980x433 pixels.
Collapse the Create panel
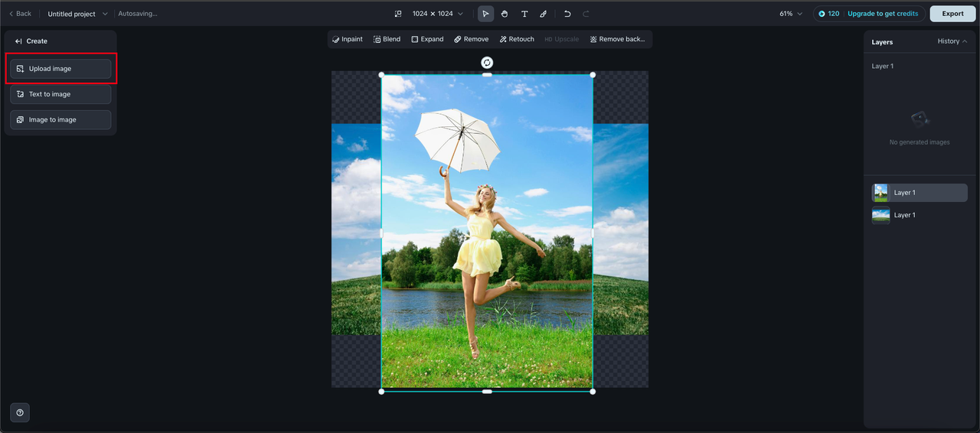18,41
